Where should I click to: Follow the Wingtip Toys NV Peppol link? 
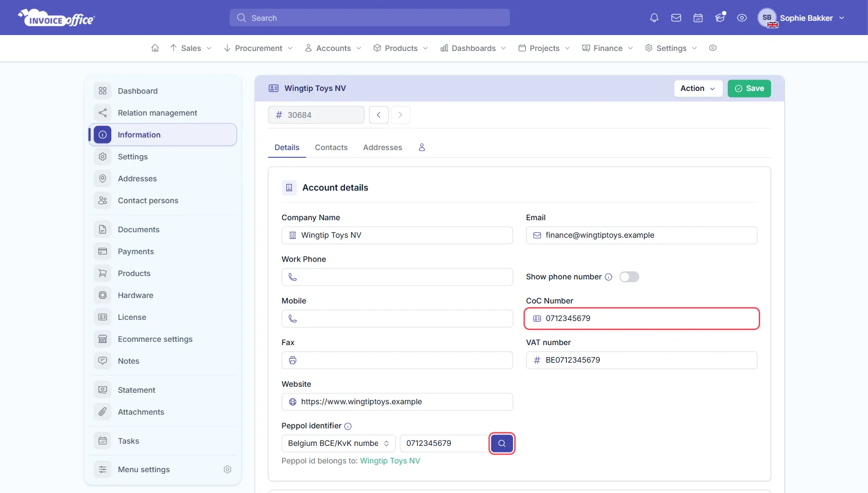tap(390, 461)
